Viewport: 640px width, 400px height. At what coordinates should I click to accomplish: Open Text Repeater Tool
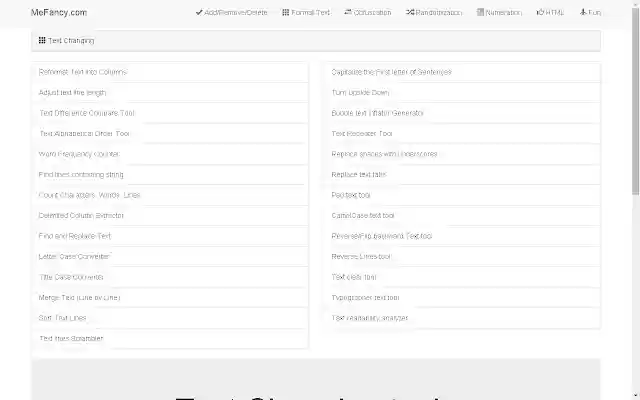click(362, 133)
